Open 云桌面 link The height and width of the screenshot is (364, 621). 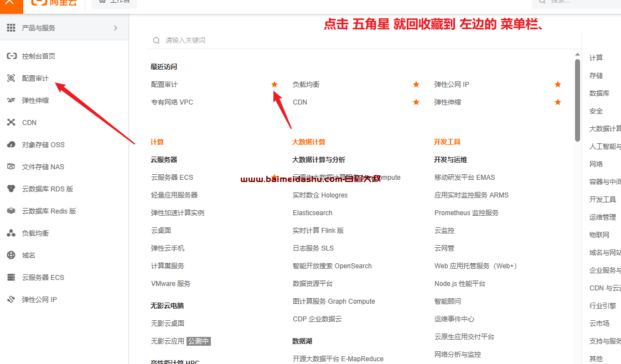[x=161, y=231]
